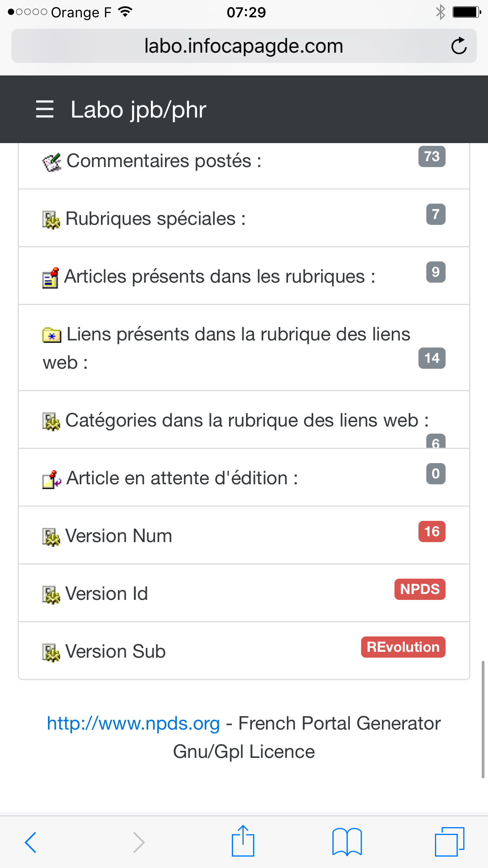Show open tabs overview icon
Screen dimensions: 488x868
click(449, 842)
